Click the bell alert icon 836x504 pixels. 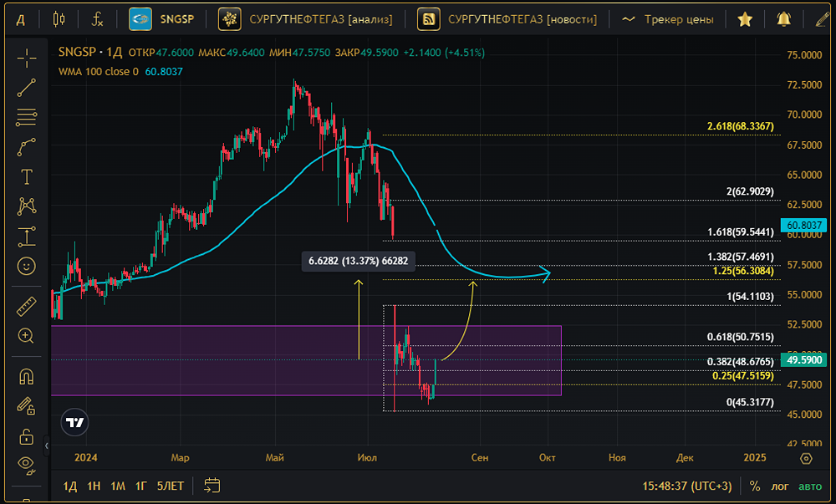(x=783, y=20)
